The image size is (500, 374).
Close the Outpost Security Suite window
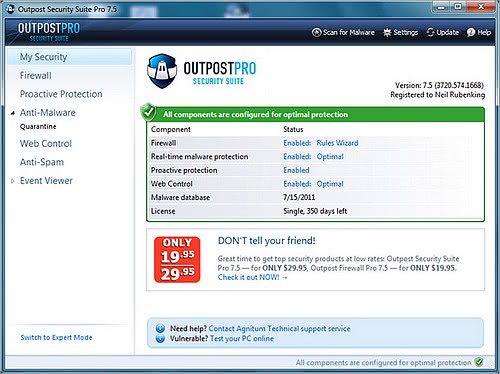(481, 7)
